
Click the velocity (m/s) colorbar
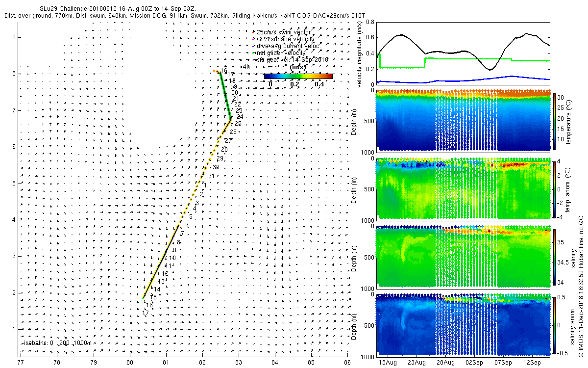click(x=298, y=76)
